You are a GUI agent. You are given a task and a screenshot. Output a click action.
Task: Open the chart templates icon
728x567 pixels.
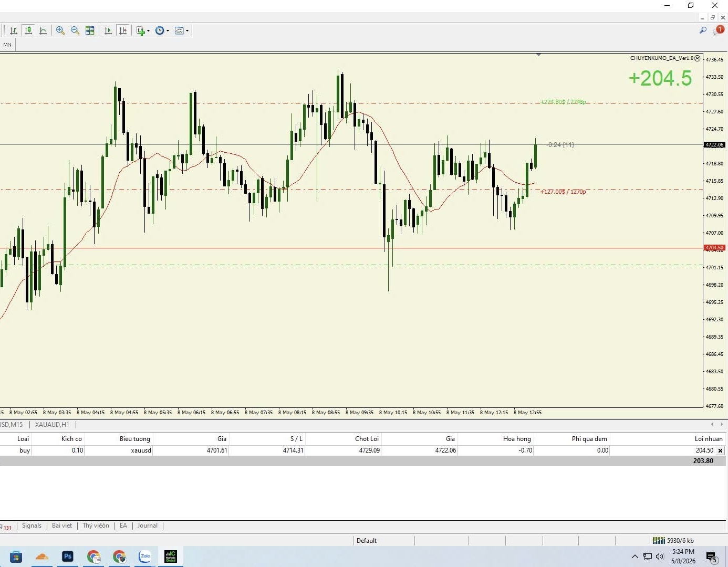pyautogui.click(x=179, y=30)
